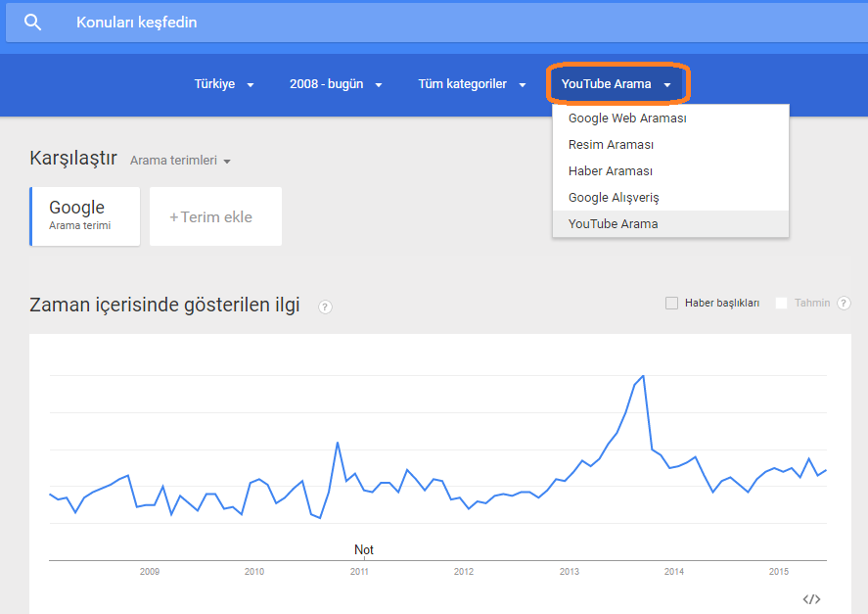
Task: Click the Google search term card
Action: 85,216
